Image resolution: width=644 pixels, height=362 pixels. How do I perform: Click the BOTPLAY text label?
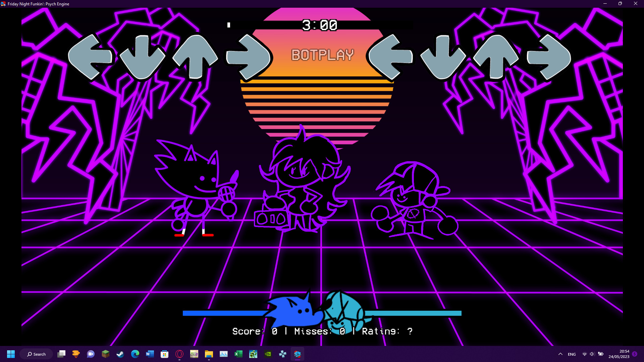tap(322, 55)
